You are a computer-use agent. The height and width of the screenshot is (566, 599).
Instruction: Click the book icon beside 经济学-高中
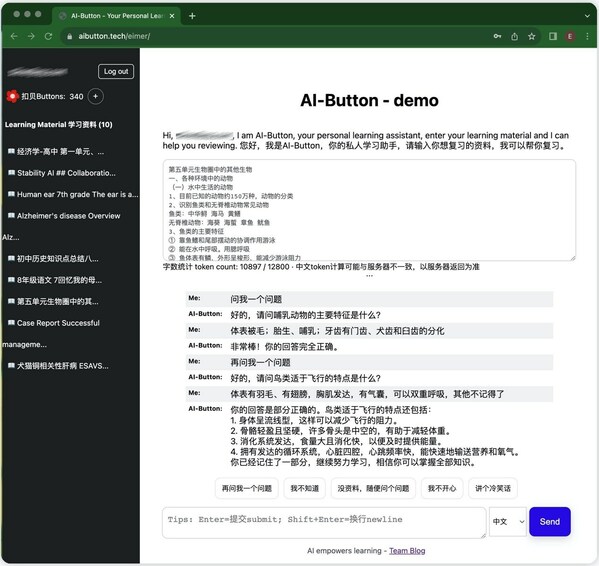pyautogui.click(x=11, y=151)
